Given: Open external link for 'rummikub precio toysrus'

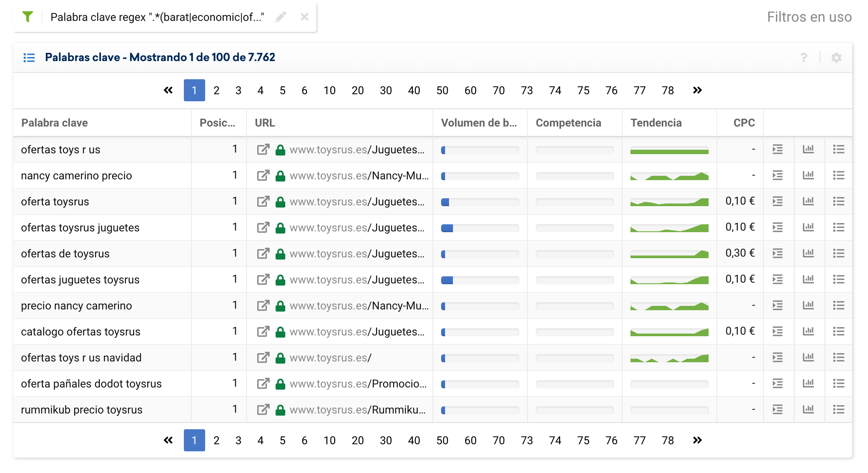Looking at the screenshot, I should click(263, 410).
